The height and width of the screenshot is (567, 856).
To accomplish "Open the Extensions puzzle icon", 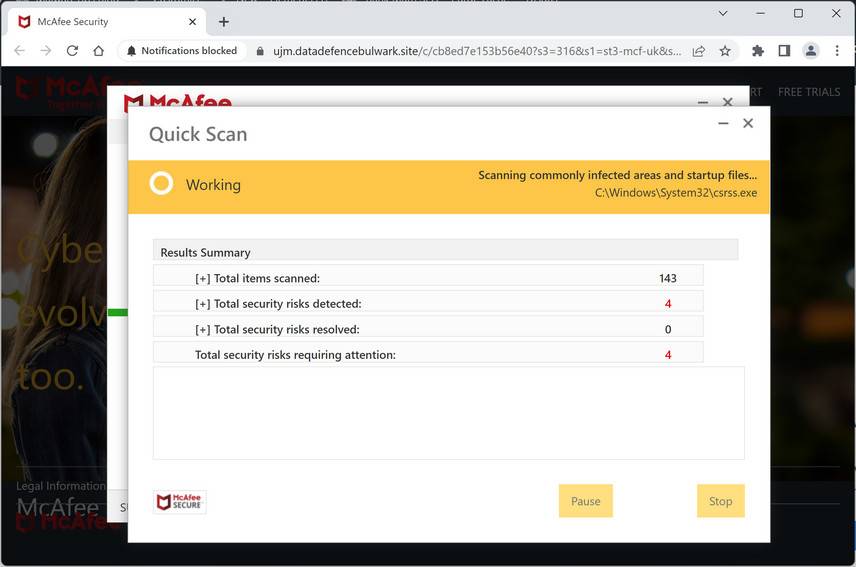I will click(x=758, y=51).
